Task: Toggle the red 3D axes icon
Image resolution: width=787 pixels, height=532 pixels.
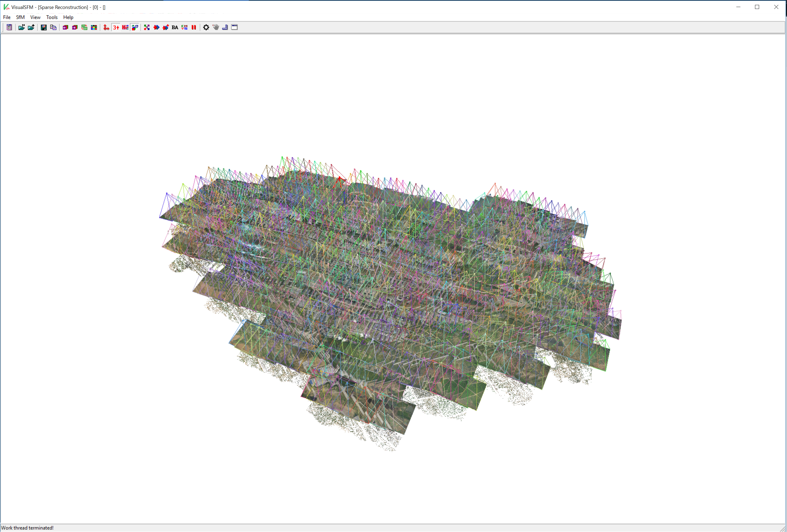Action: [x=106, y=27]
